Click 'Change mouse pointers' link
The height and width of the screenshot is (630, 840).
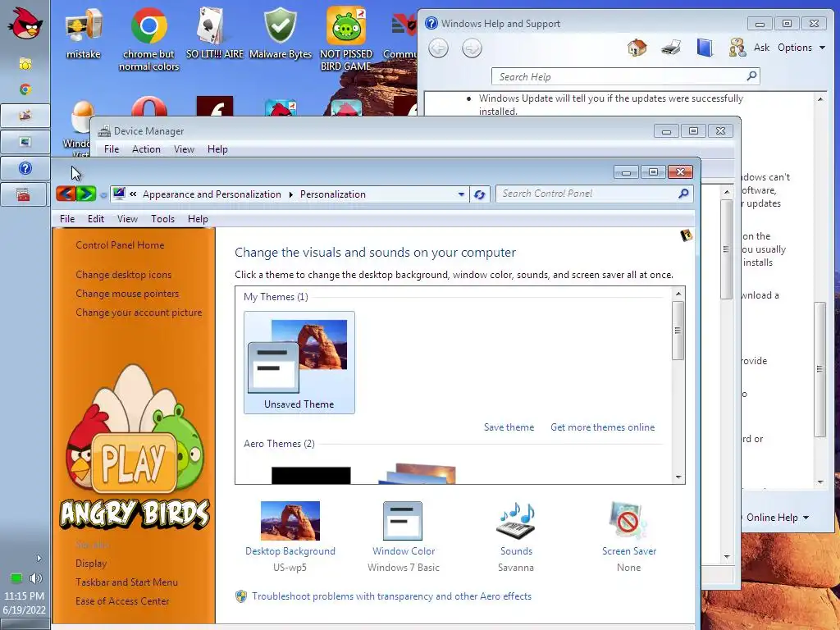(x=127, y=294)
